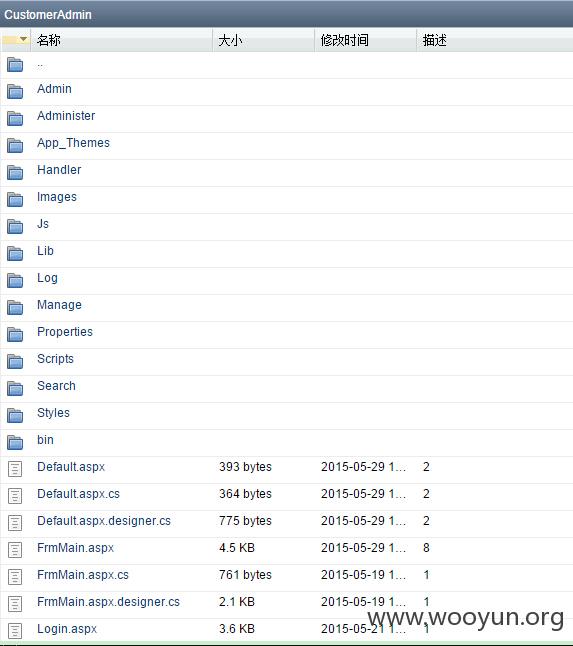Open the Images folder name
Screen dimensions: 573x646
[x=57, y=197]
